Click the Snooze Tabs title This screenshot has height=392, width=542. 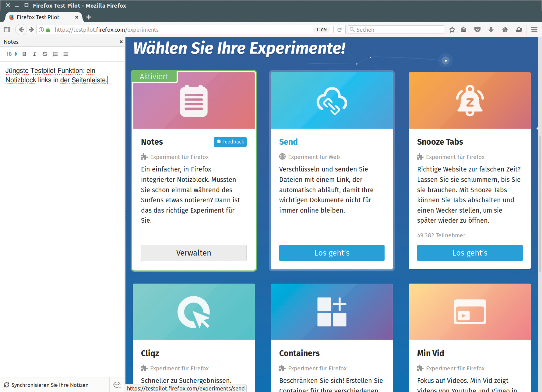coord(440,142)
